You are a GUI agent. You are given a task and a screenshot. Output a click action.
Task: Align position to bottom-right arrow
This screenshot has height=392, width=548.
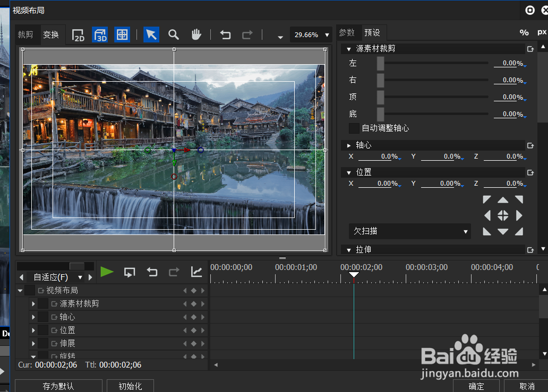pos(519,231)
